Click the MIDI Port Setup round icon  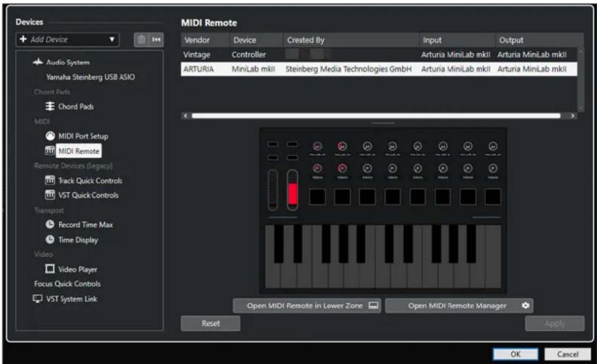pos(50,136)
